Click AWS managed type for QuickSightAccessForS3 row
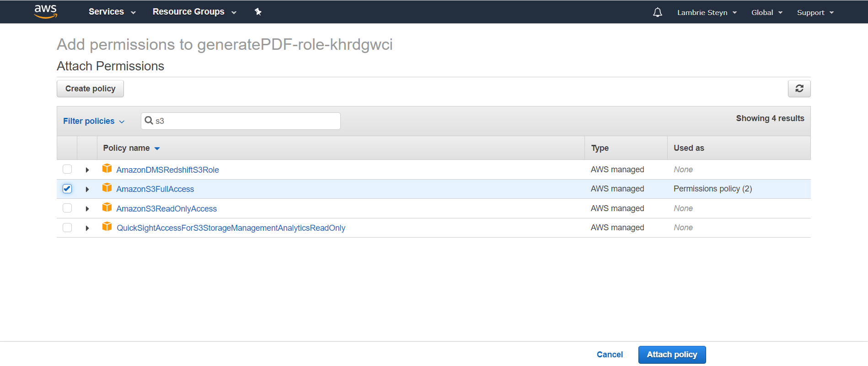Viewport: 868px width, 366px height. (617, 228)
